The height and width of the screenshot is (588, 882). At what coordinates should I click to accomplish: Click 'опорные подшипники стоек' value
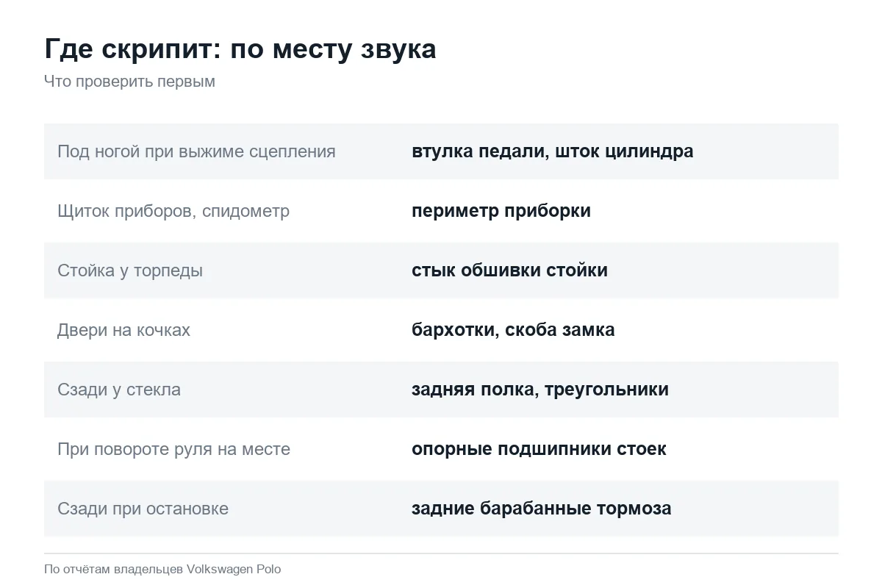[x=539, y=449]
